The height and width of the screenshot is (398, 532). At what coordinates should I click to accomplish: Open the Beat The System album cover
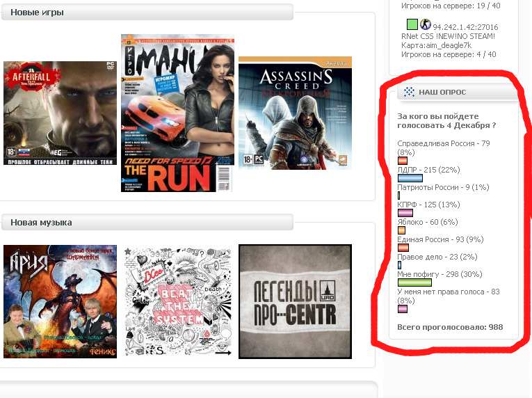(177, 301)
